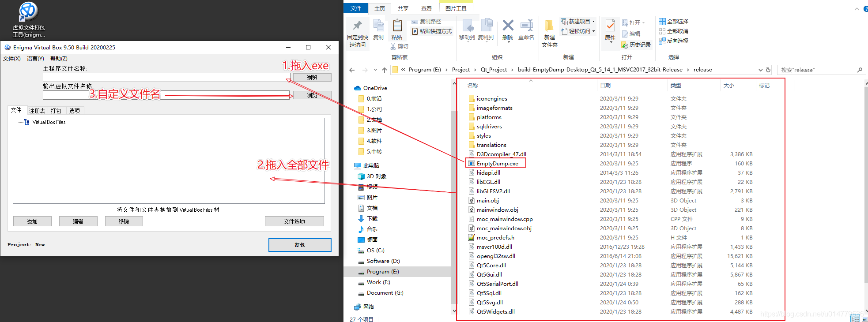Expand the Properties dropdown arrow
Image resolution: width=868 pixels, height=322 pixels.
[611, 42]
